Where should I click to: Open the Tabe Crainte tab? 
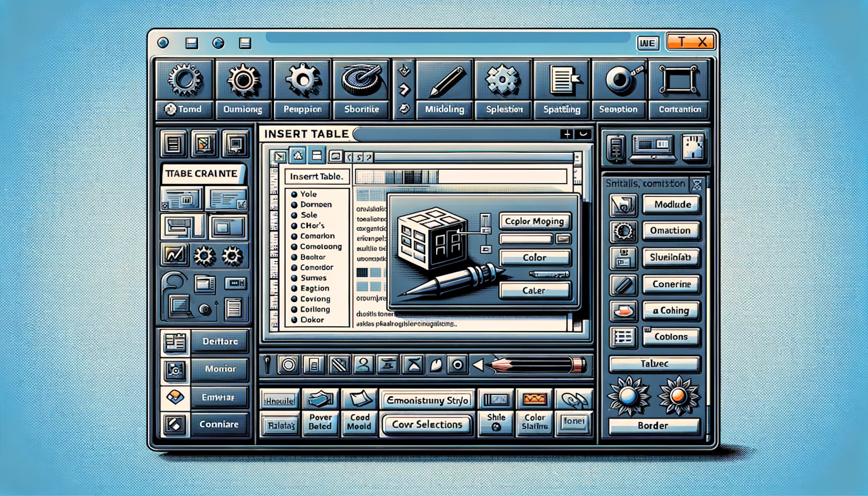202,174
